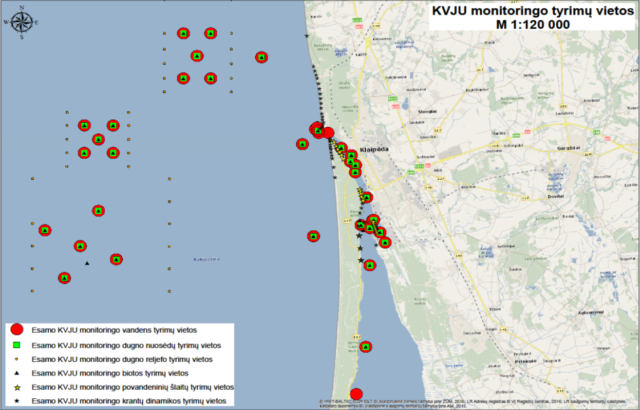Click the black star shore dynamics legend symbol

tap(16, 401)
